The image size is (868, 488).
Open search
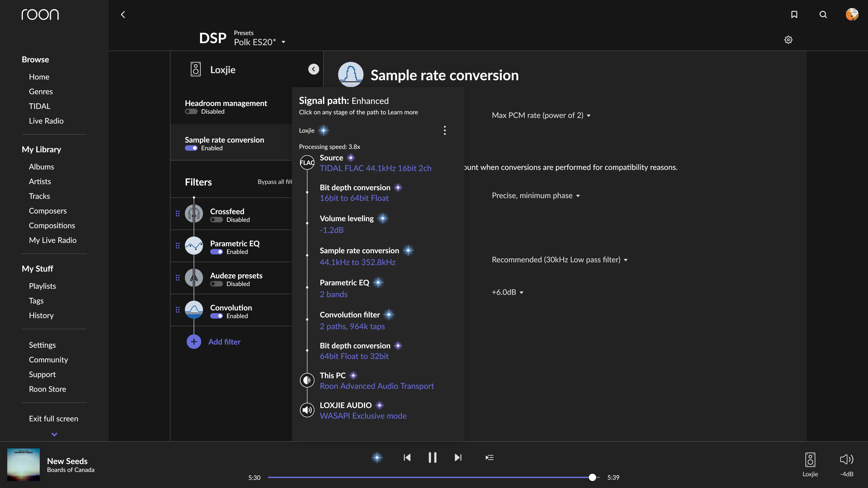pyautogui.click(x=823, y=14)
